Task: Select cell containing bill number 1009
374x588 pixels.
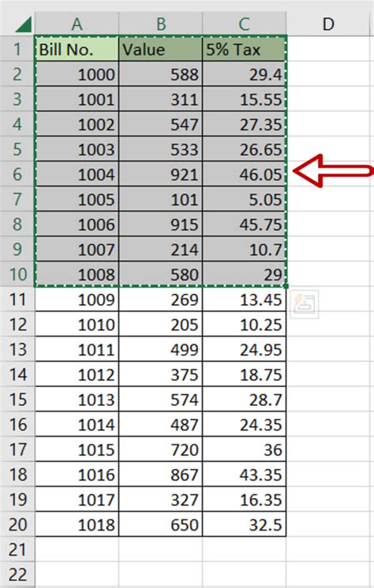Action: (x=77, y=300)
